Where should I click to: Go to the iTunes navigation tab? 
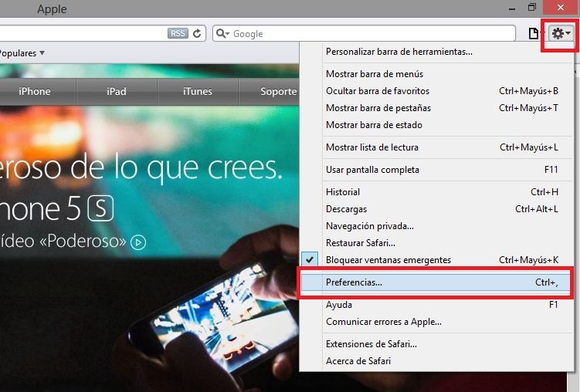point(198,91)
